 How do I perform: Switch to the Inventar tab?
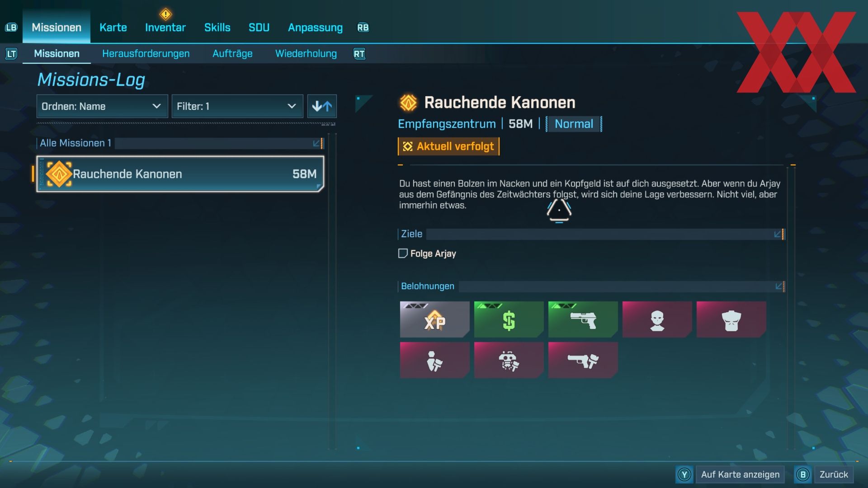165,28
